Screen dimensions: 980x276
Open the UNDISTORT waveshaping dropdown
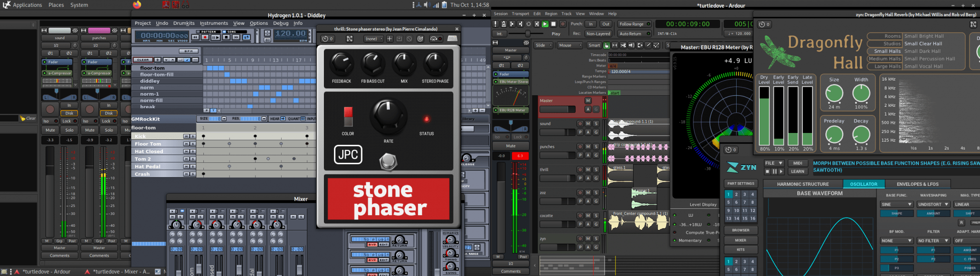[x=933, y=204]
